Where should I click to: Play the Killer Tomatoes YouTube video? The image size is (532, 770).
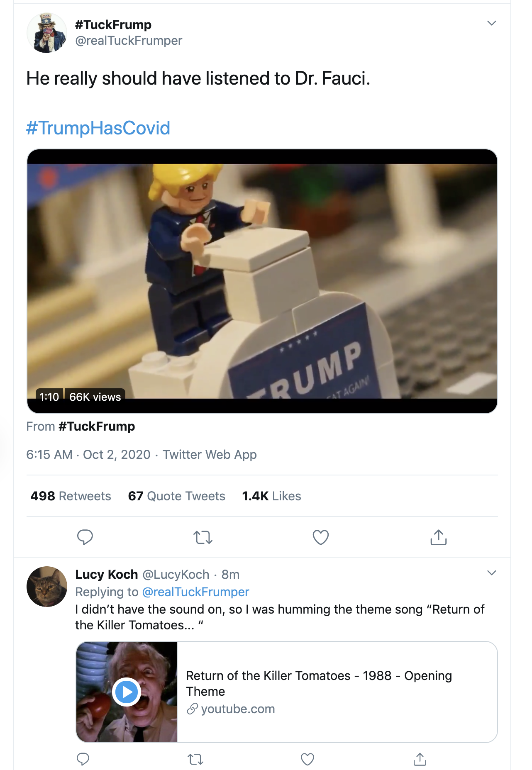(x=127, y=692)
